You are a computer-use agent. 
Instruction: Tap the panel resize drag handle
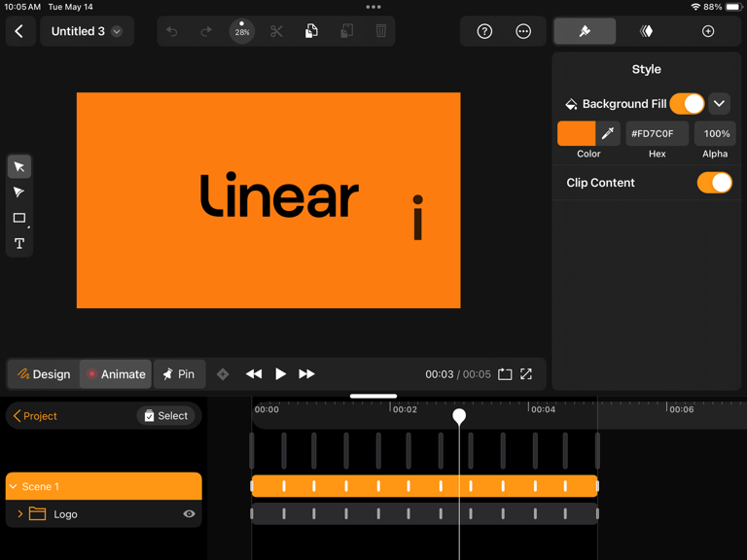click(373, 396)
